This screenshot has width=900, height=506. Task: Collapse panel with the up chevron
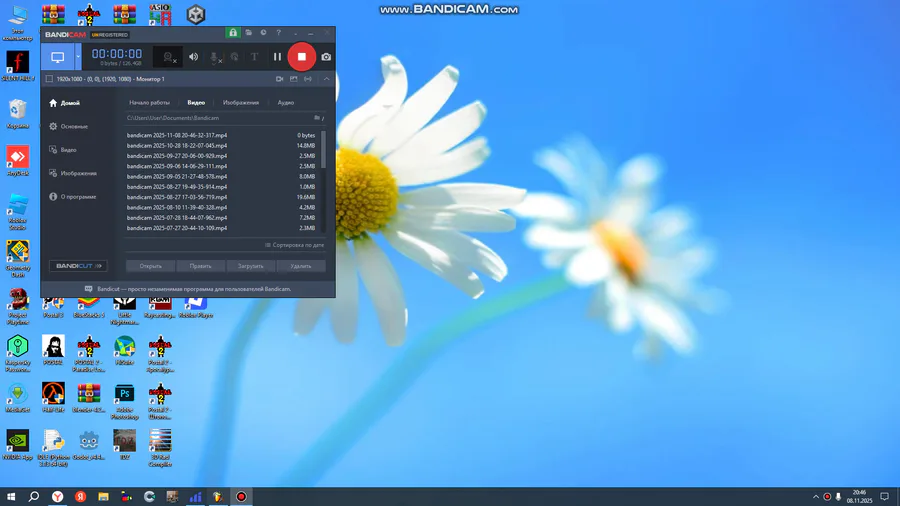coord(327,79)
